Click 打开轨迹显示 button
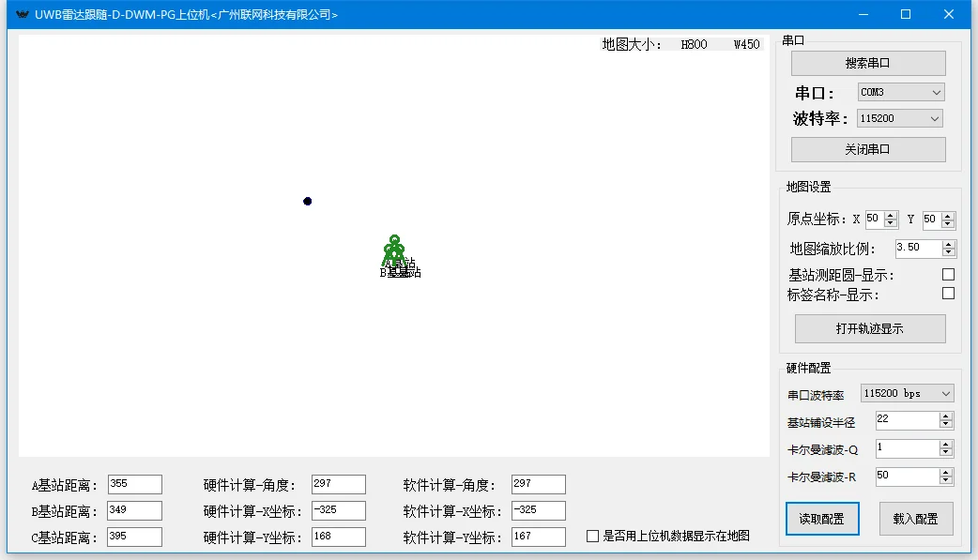 [x=870, y=328]
